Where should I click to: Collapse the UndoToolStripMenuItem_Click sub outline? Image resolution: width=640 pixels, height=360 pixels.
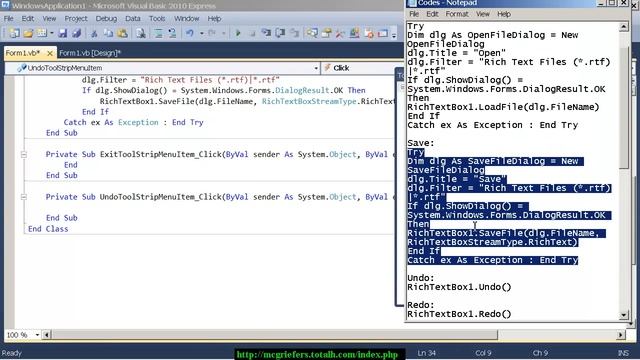(x=24, y=197)
